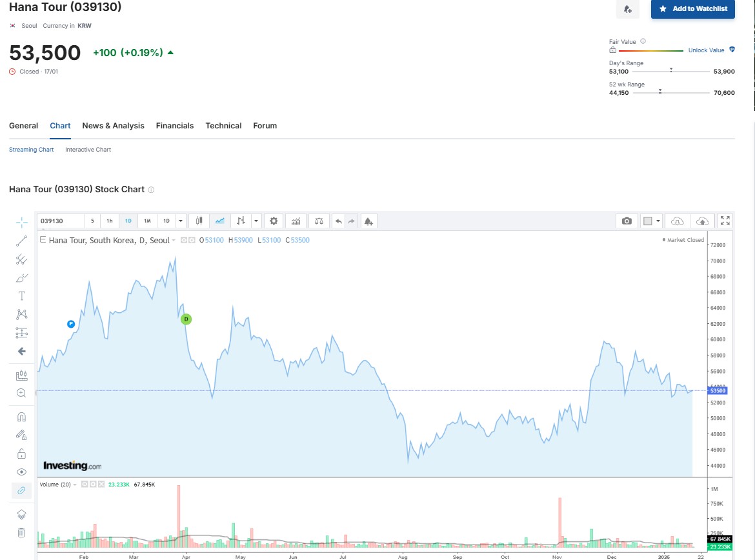
Task: Expand the Hana Tour legend dropdown
Action: (x=174, y=240)
